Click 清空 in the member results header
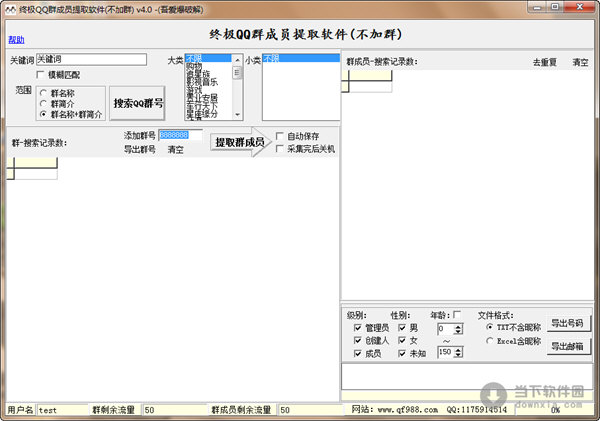Screen dimensions: 600x421 pos(580,62)
